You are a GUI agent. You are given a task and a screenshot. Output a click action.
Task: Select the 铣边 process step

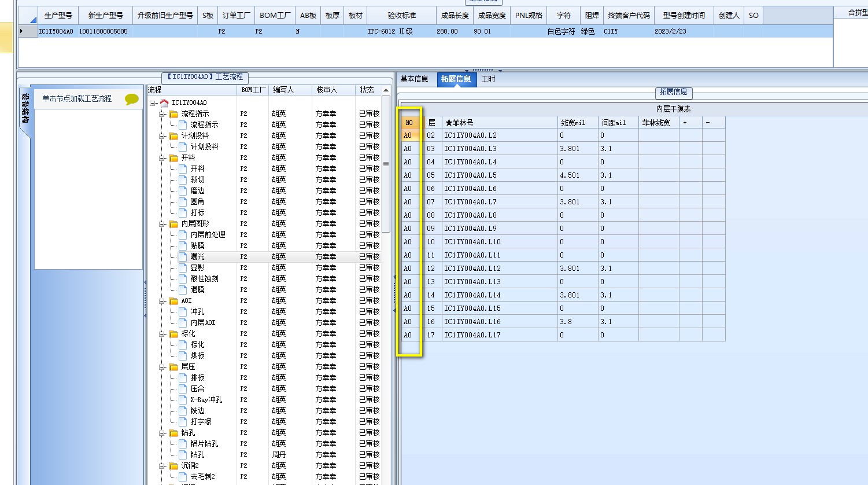point(197,411)
